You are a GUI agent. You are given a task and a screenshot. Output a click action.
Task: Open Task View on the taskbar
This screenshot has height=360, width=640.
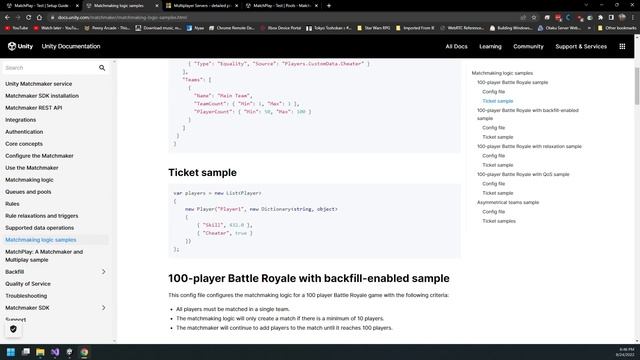tap(26, 352)
